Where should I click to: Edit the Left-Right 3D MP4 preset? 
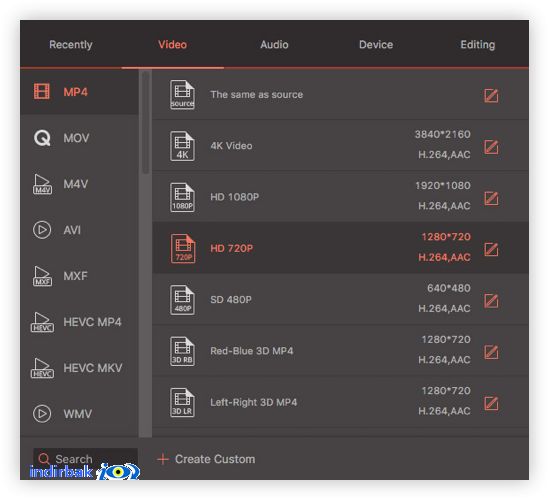click(491, 403)
